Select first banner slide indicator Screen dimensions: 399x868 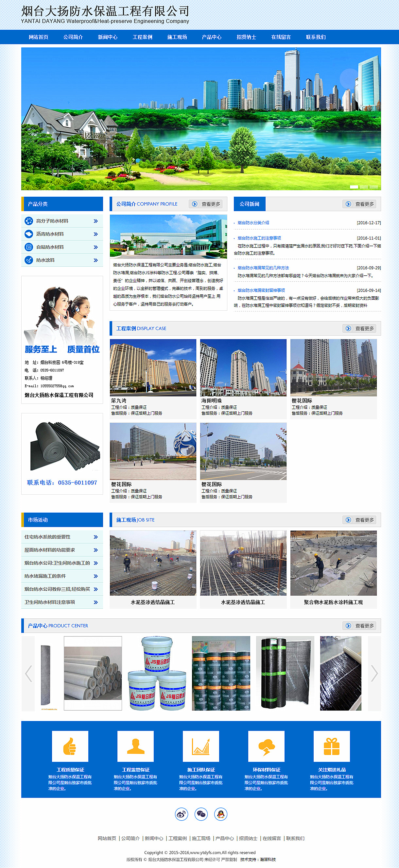click(354, 187)
